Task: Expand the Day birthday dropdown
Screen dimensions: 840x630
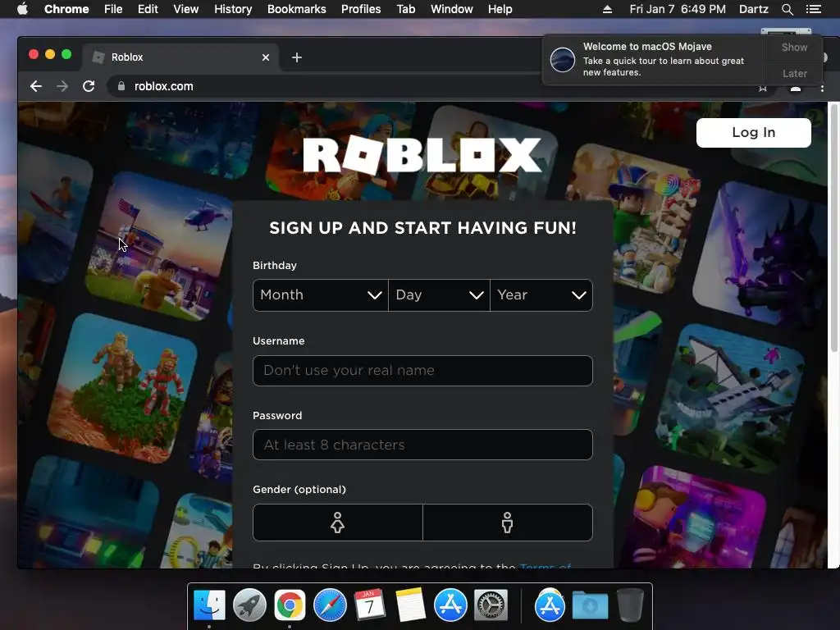Action: (440, 295)
